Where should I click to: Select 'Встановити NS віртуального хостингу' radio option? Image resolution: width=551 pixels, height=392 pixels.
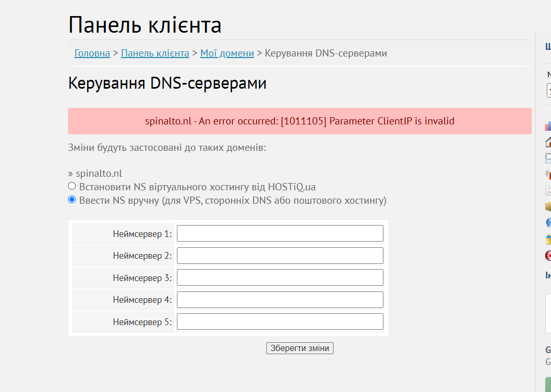point(72,186)
